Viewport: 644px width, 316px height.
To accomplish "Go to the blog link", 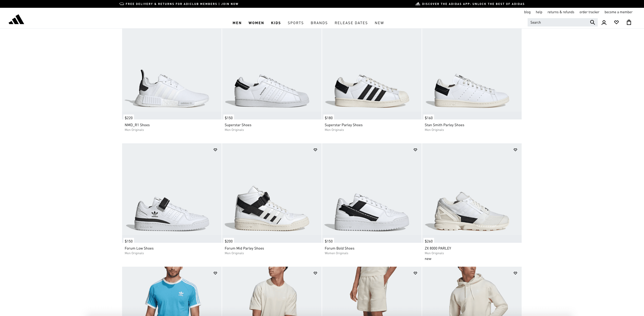I will coord(527,12).
